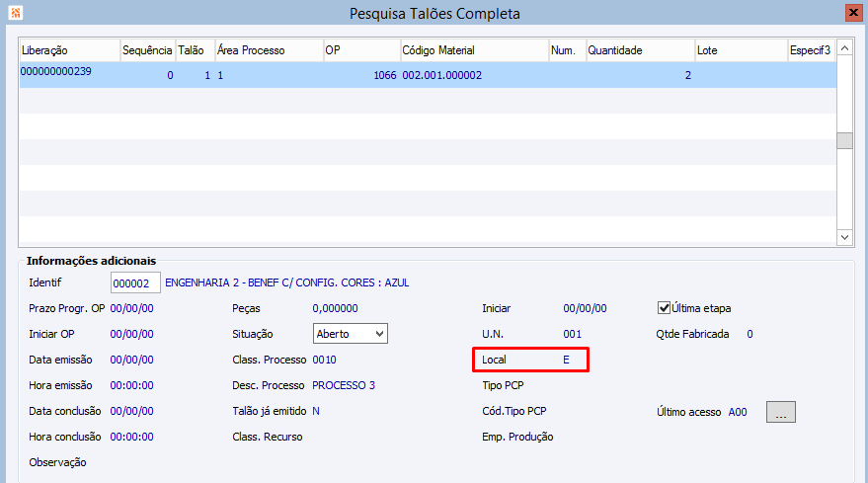Click the grid vertical scrollbar thumb
The image size is (868, 483).
pyautogui.click(x=844, y=140)
